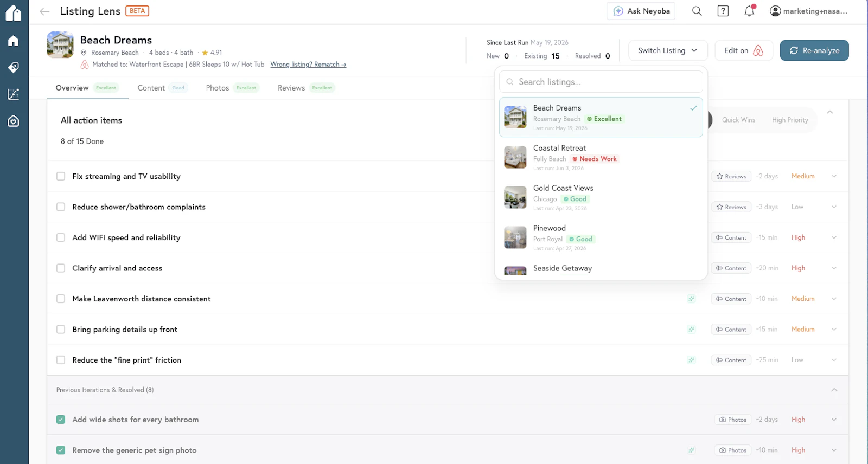Viewport: 868px width, 464px height.
Task: Check Add WiFi speed and reliability
Action: pyautogui.click(x=61, y=237)
